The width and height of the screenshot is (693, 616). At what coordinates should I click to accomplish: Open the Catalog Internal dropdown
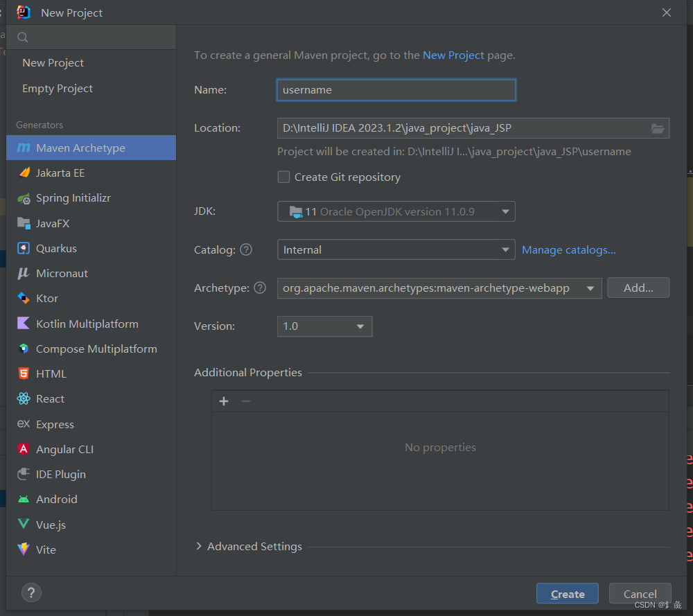click(396, 249)
